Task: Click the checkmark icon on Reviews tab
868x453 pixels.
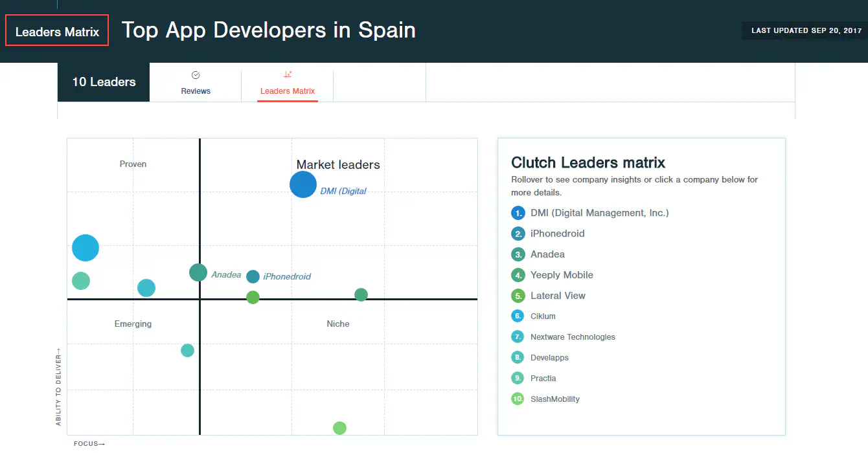Action: (195, 75)
